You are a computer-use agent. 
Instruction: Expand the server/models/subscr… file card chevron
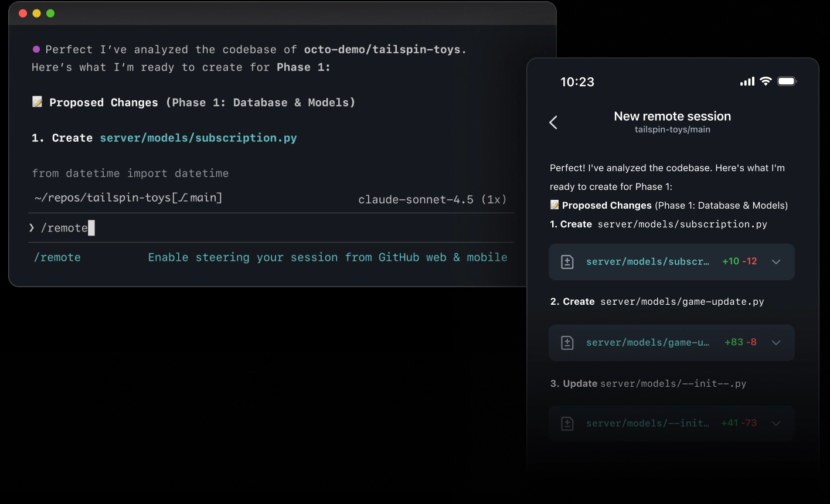(x=776, y=261)
